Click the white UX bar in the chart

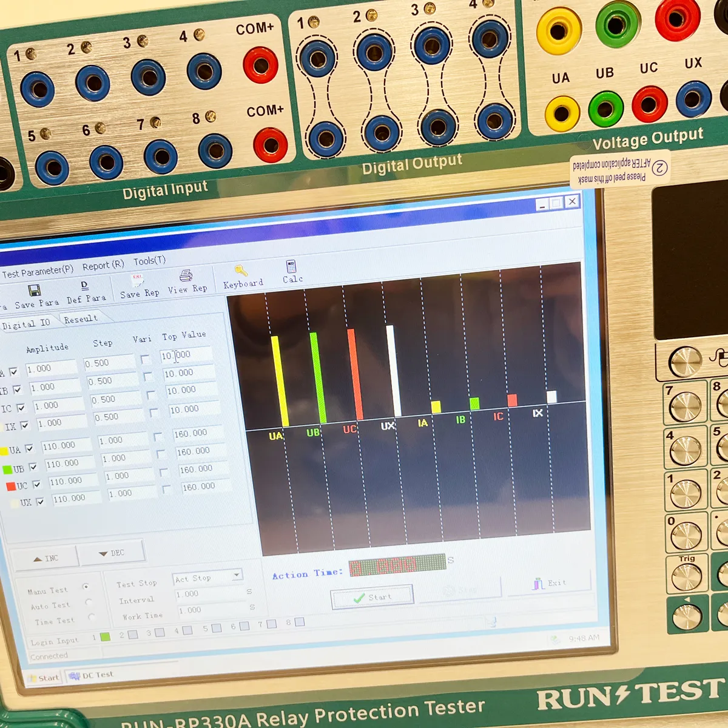(394, 371)
